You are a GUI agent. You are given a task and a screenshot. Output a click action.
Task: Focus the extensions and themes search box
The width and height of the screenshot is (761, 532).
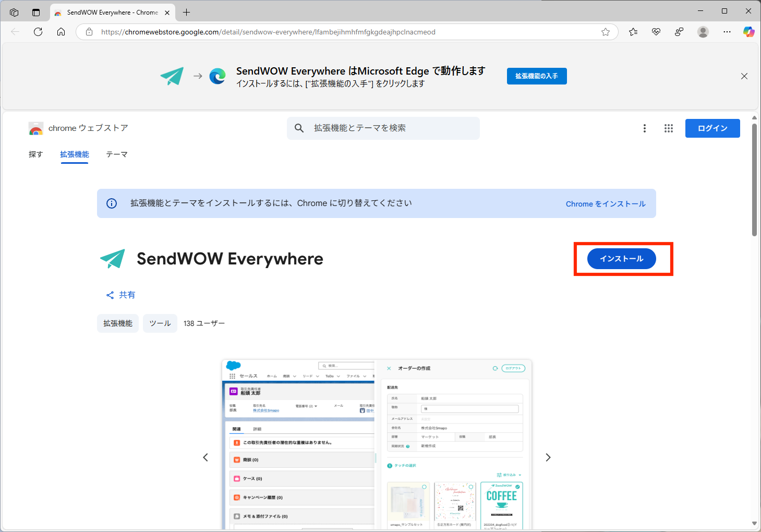pyautogui.click(x=383, y=128)
